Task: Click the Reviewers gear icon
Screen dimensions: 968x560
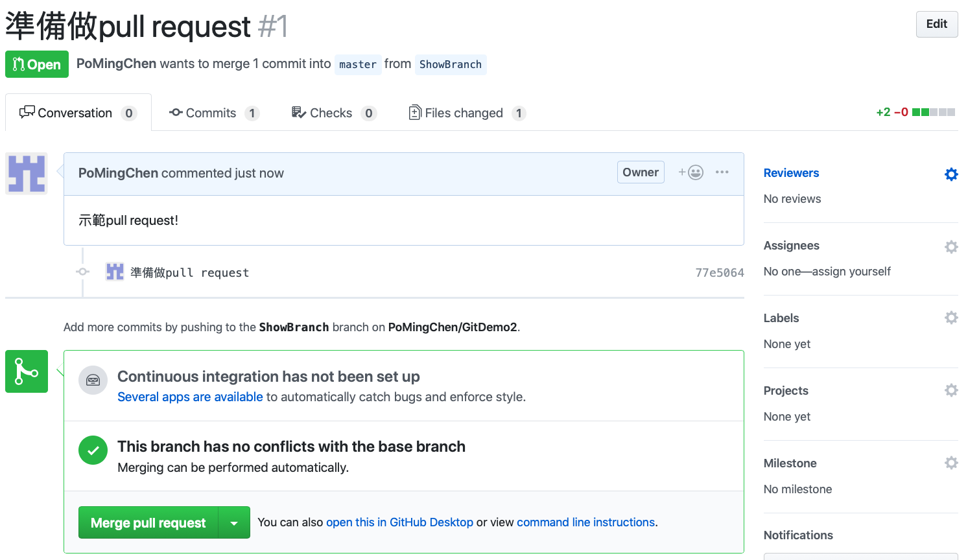Action: (950, 174)
